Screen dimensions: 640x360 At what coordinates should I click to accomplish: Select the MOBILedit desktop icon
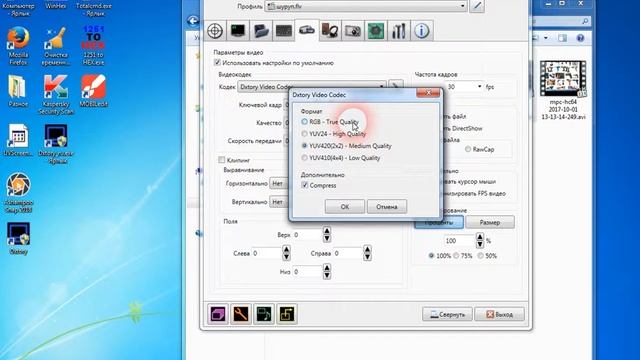tap(93, 91)
